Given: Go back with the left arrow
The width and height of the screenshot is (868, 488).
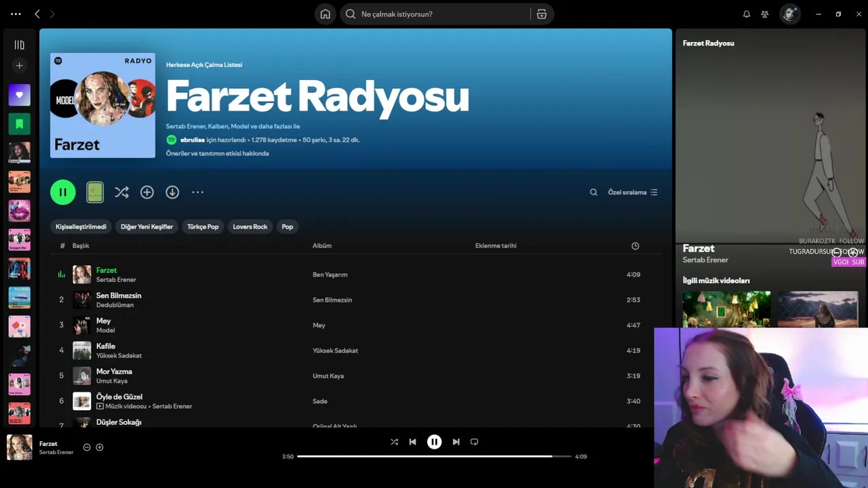Looking at the screenshot, I should pyautogui.click(x=37, y=14).
